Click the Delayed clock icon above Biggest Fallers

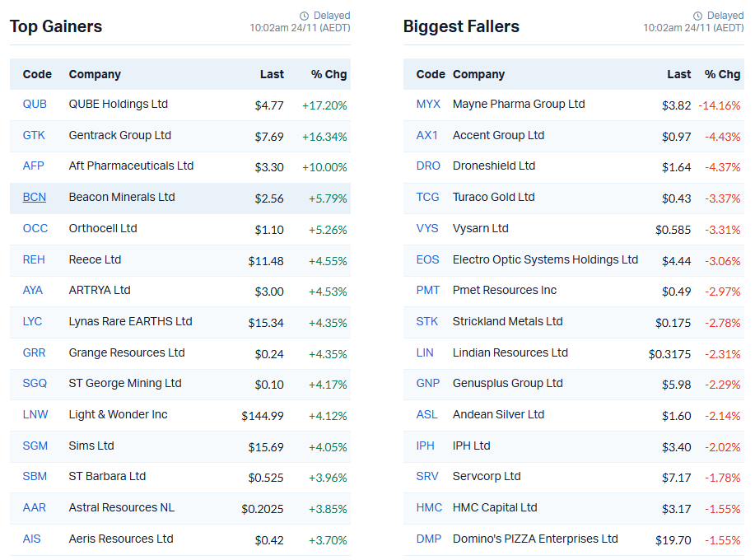point(697,16)
